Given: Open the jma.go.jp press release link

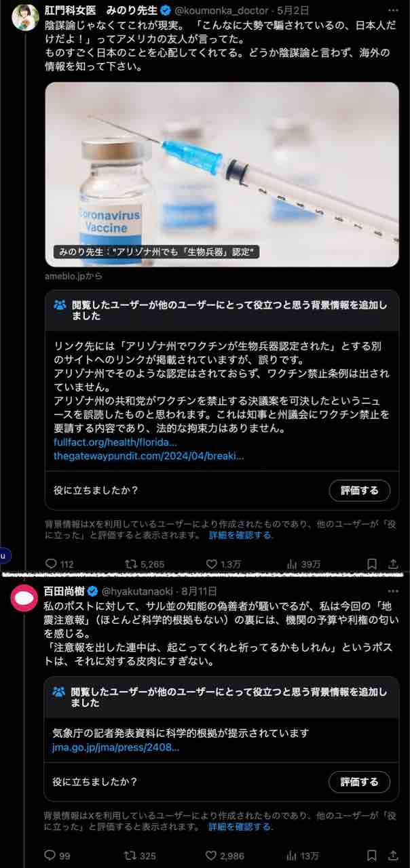Looking at the screenshot, I should (x=116, y=747).
